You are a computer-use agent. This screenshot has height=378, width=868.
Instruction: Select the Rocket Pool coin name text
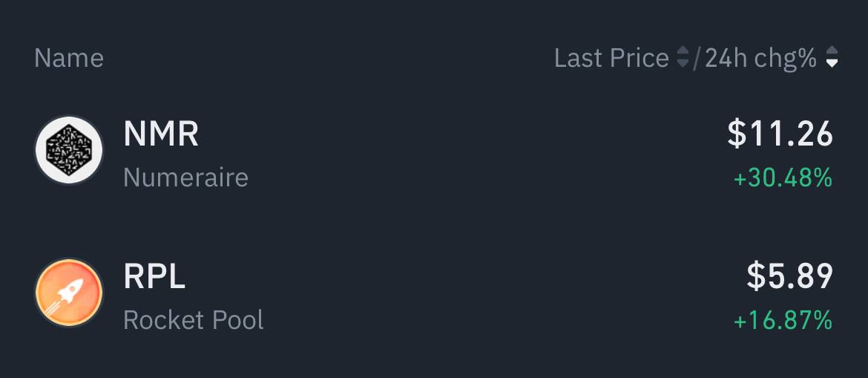[x=193, y=320]
